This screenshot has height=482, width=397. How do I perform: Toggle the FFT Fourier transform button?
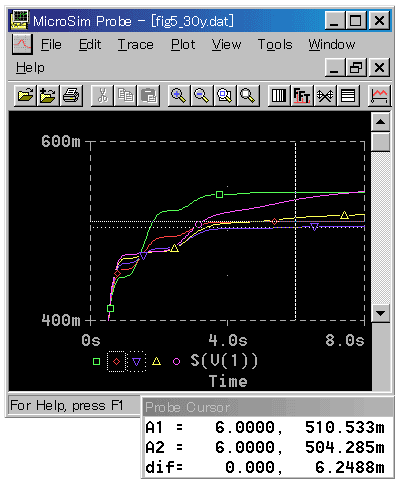302,96
